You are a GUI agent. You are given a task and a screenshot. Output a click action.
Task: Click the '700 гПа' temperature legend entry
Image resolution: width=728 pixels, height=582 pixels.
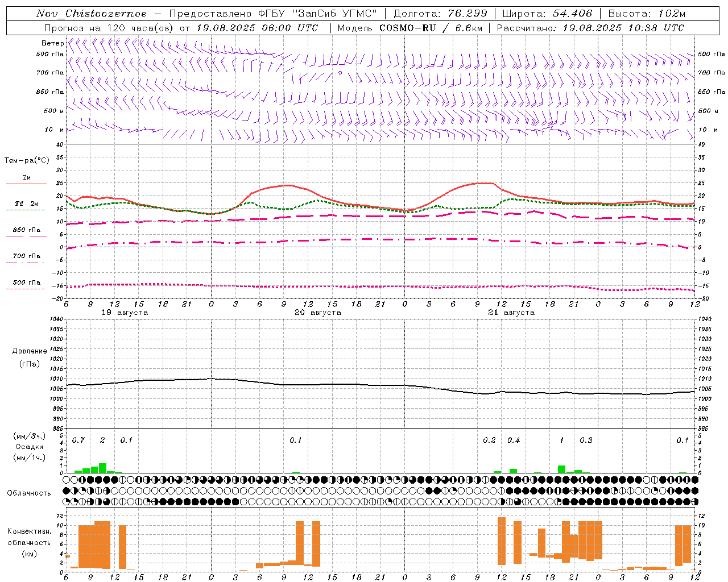[26, 256]
